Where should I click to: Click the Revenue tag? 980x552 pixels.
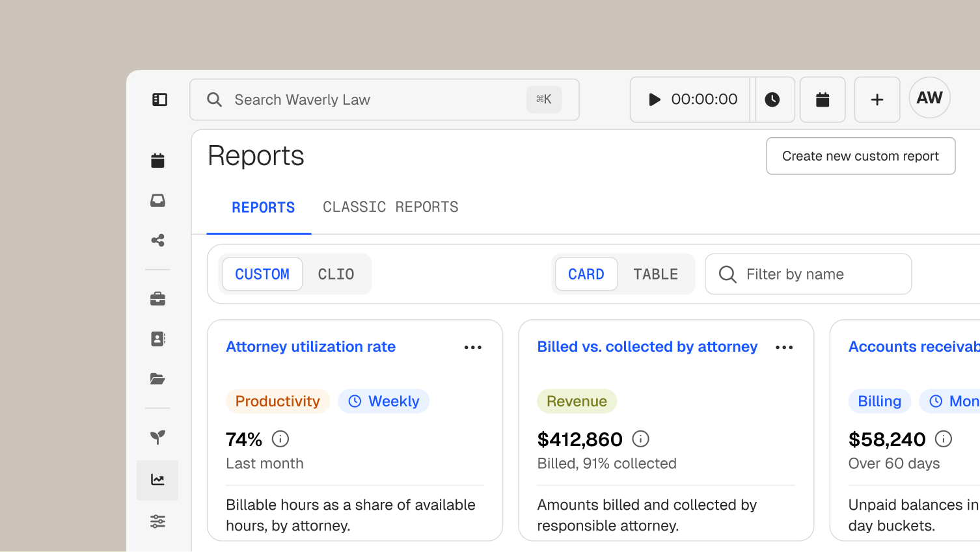coord(577,401)
